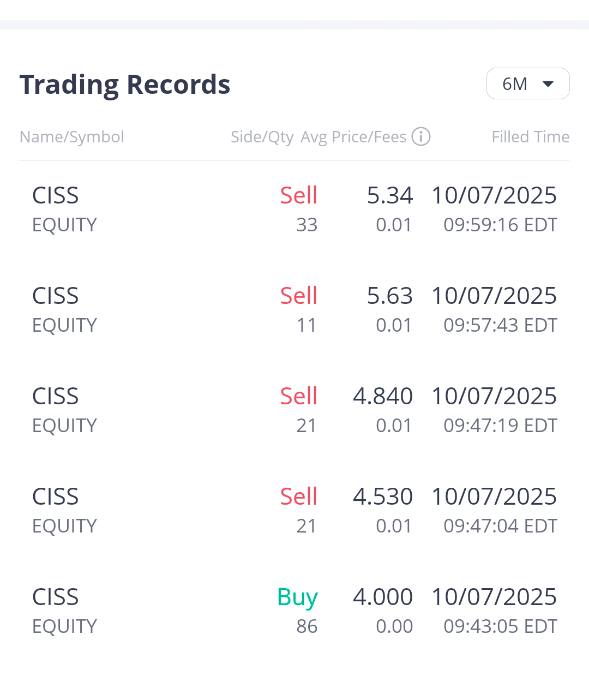
Task: Click the 09:57:43 EDT filled time
Action: pos(500,325)
